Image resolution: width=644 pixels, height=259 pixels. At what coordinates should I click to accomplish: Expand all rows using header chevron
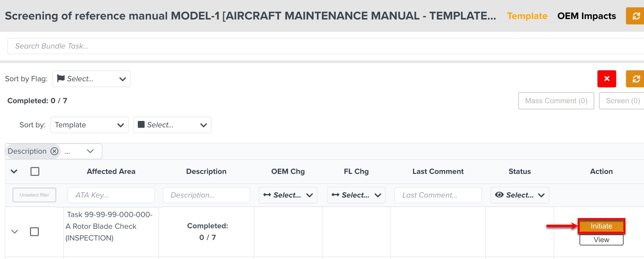tap(14, 171)
